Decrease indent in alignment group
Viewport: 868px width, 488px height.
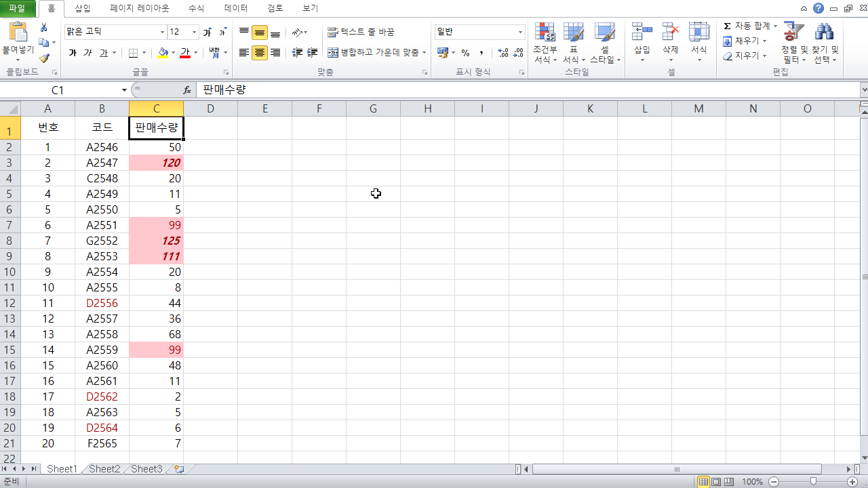[x=297, y=53]
